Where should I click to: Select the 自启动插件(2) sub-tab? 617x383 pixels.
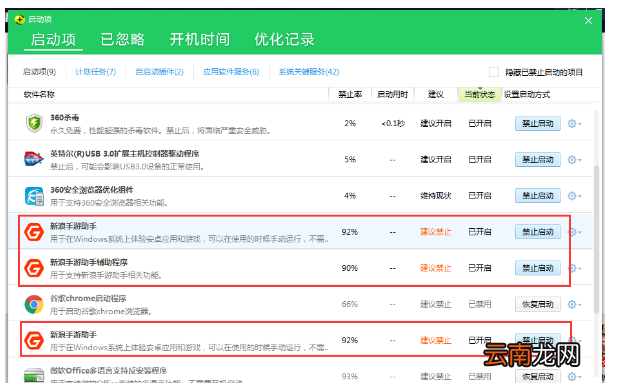(x=159, y=72)
